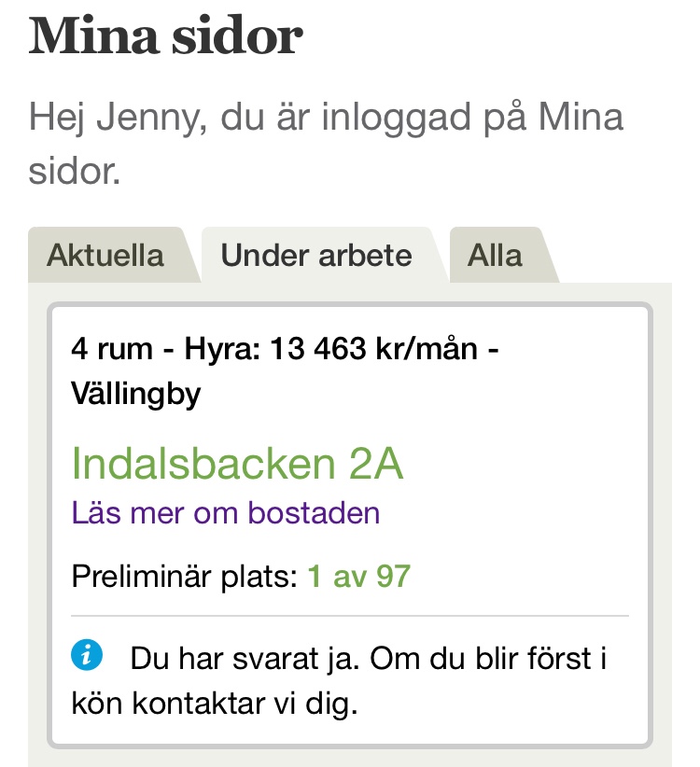700x767 pixels.
Task: Select the 4 rum text
Action: point(112,349)
